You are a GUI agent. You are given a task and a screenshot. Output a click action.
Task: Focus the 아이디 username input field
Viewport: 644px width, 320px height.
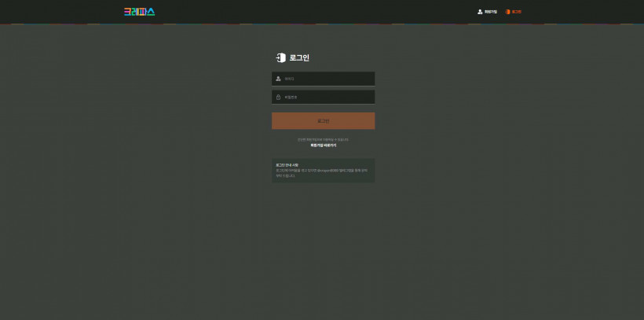coord(324,79)
